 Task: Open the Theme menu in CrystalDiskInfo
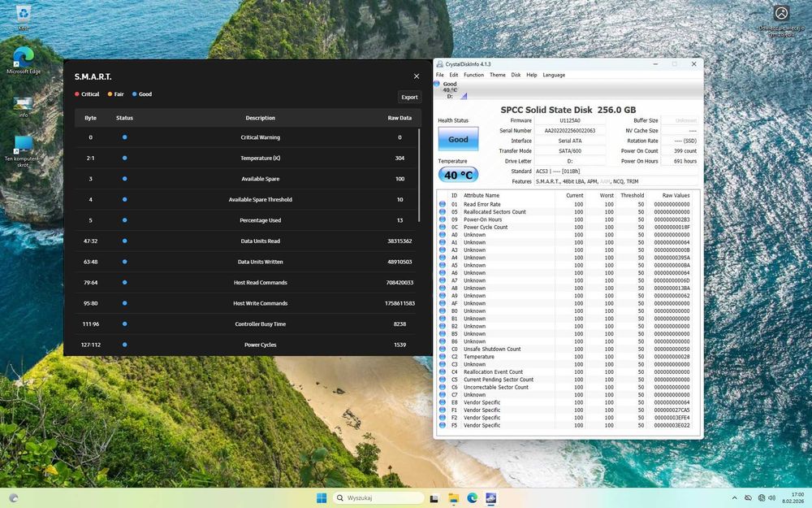tap(498, 75)
